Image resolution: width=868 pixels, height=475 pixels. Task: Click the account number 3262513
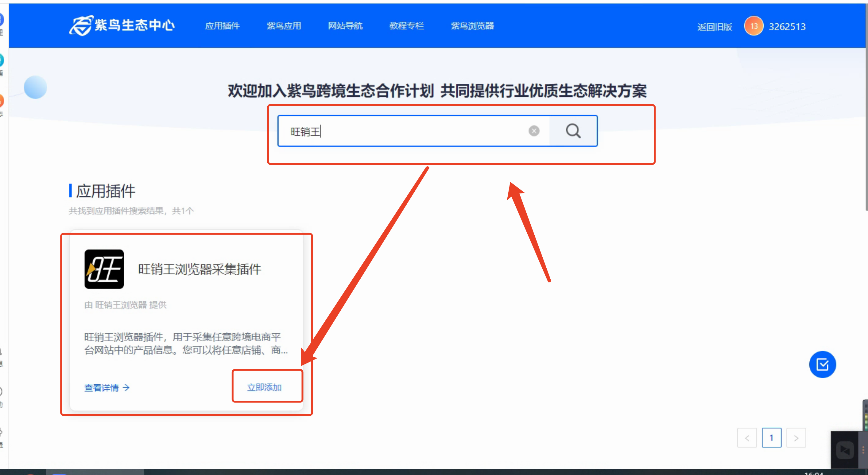coord(787,27)
